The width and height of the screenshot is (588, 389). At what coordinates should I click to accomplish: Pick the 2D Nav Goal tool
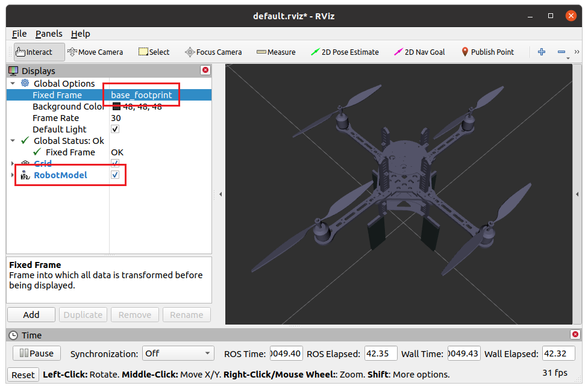click(419, 52)
